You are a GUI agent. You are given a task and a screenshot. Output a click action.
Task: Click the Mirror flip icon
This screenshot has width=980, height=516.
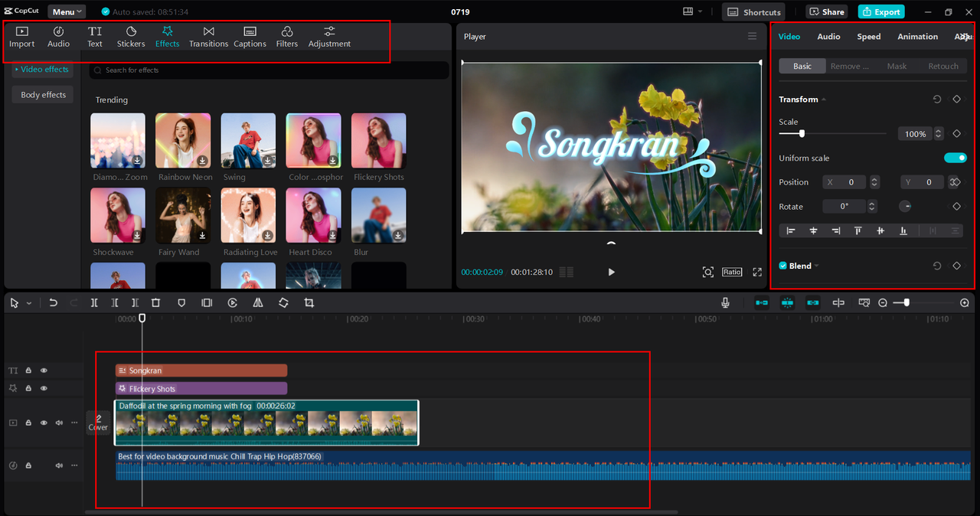coord(258,303)
